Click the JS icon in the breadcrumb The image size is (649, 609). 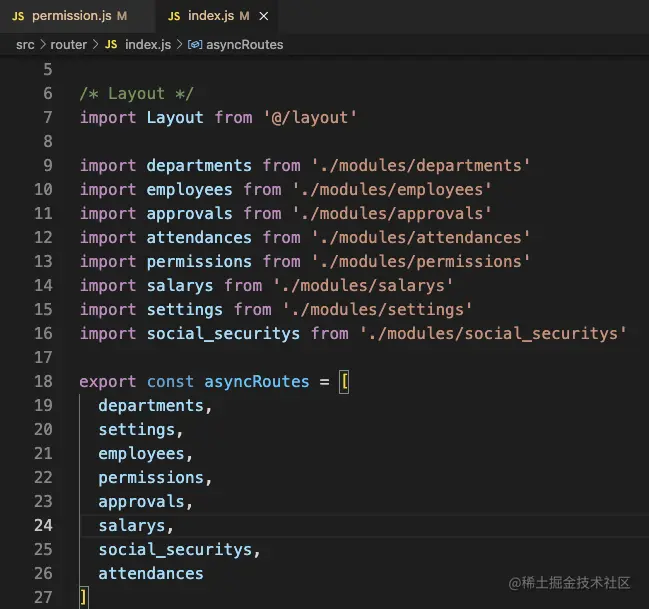[x=111, y=45]
